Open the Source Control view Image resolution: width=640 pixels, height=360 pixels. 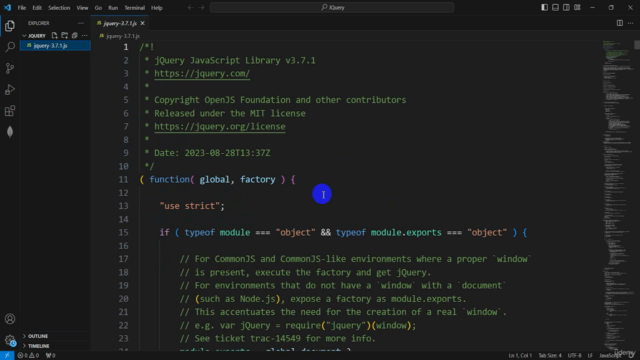[10, 68]
